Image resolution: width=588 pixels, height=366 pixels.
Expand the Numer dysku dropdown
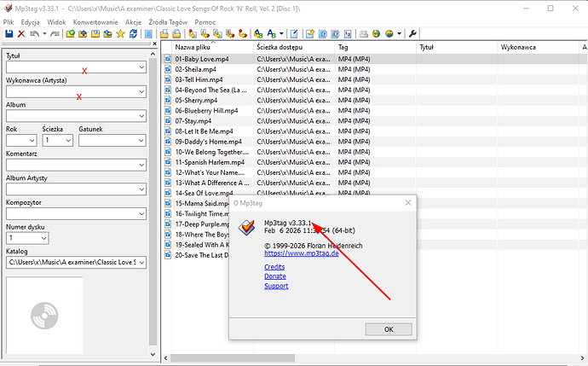(43, 238)
